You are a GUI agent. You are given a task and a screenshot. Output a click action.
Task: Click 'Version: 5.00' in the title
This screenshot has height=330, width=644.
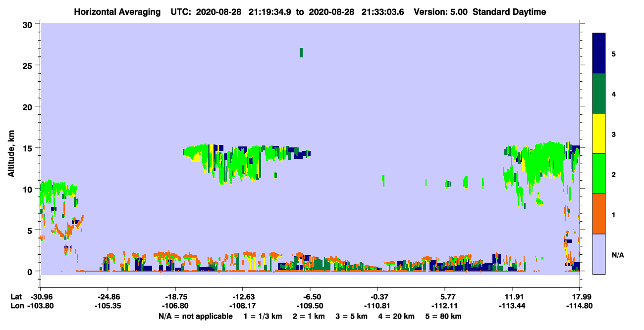point(440,12)
